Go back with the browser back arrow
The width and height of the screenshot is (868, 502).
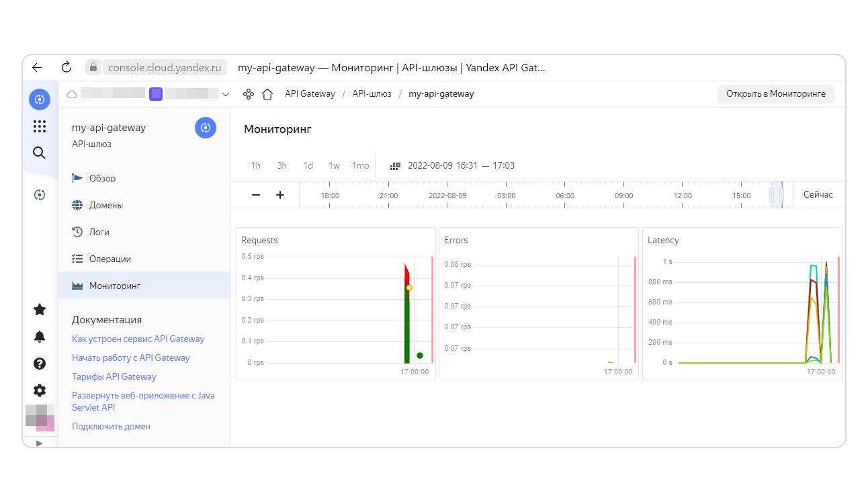point(37,67)
